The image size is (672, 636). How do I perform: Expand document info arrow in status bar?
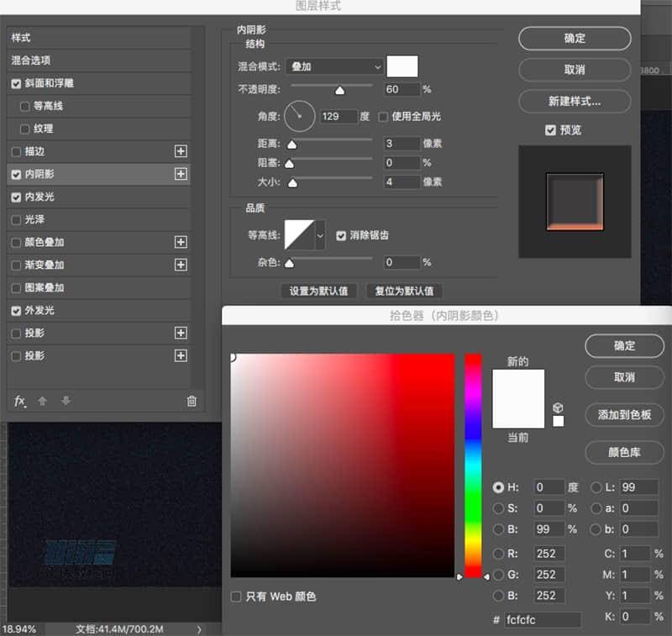[x=199, y=628]
